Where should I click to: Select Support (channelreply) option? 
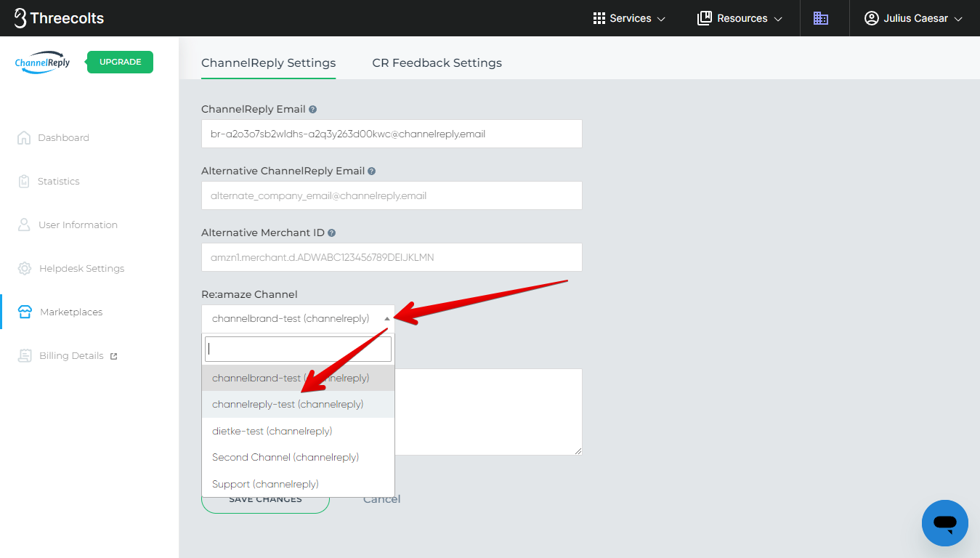(x=298, y=484)
